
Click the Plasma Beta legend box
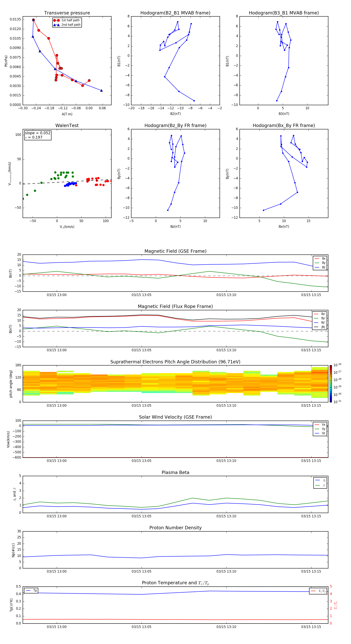[320, 483]
